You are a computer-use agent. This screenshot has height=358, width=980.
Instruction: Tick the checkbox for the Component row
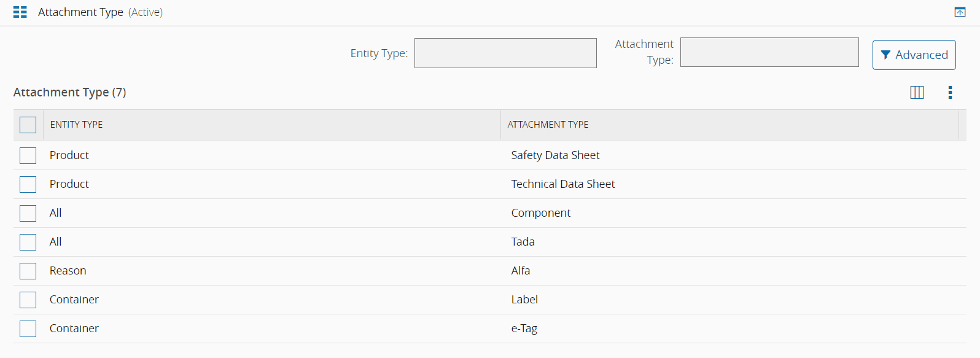coord(28,214)
